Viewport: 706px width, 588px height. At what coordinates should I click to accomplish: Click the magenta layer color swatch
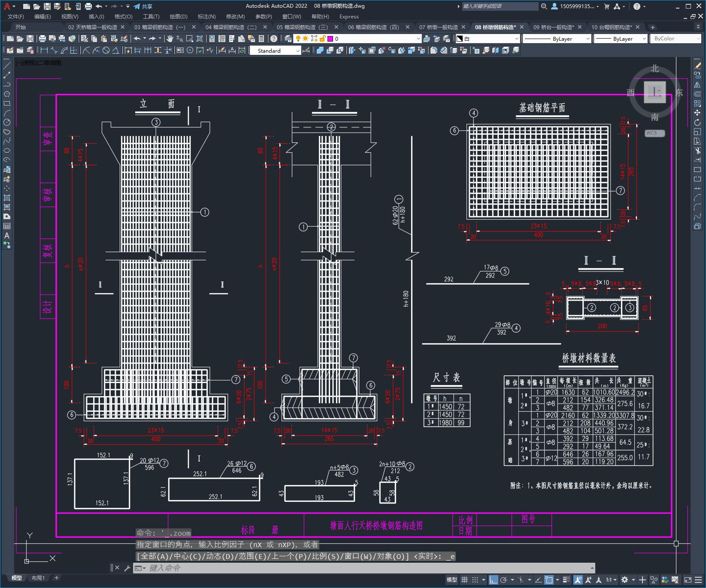330,39
